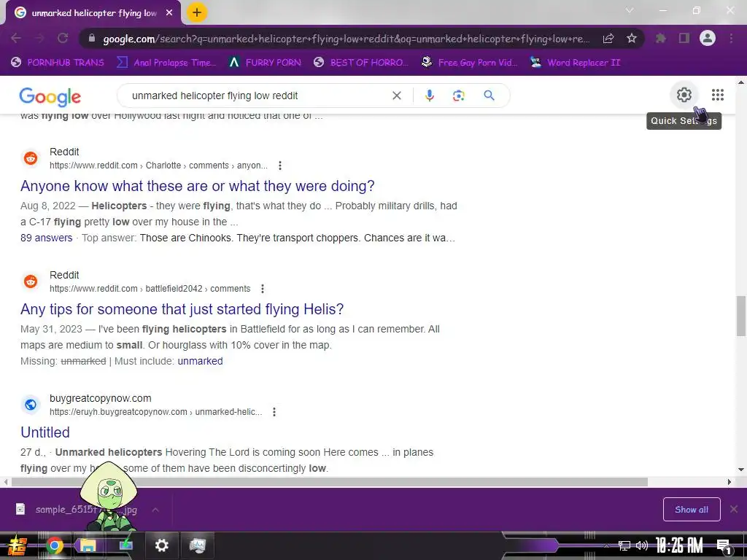
Task: Open 'Any tips for someone' result
Action: click(x=182, y=309)
